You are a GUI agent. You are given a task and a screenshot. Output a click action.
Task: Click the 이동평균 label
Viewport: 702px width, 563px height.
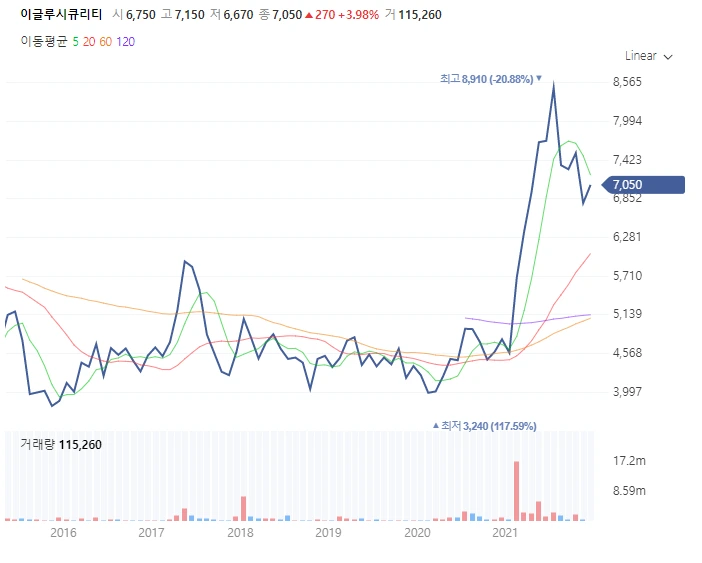coord(44,42)
